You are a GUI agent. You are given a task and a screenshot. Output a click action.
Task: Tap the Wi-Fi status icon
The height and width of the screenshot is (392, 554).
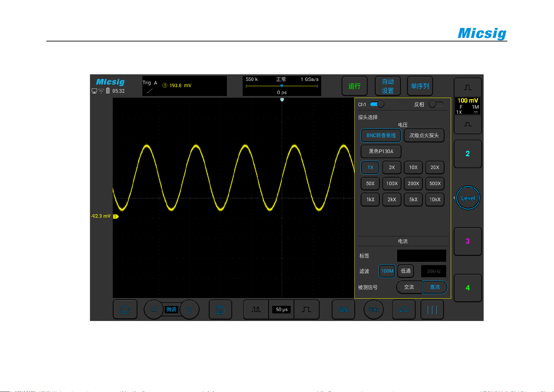101,91
